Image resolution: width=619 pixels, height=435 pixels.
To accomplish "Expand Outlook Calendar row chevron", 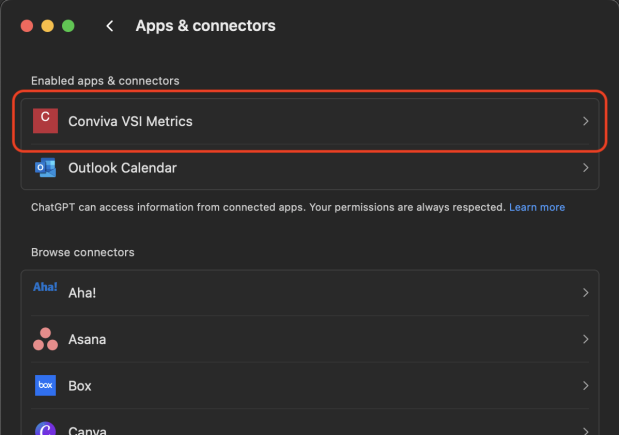I will (585, 168).
